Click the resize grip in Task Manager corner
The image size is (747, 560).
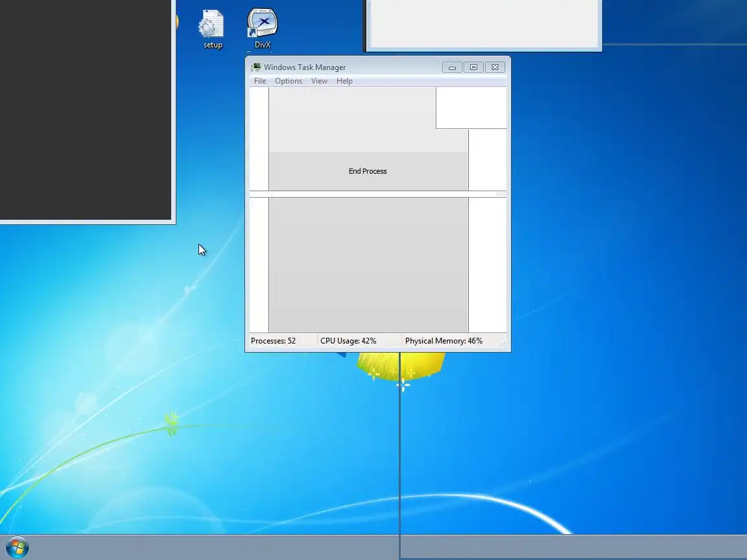coord(503,344)
